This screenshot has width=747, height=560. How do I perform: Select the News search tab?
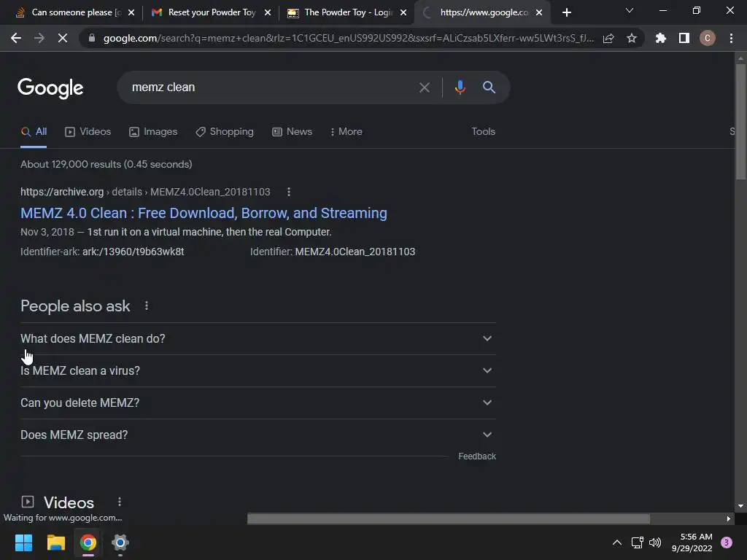tap(292, 132)
